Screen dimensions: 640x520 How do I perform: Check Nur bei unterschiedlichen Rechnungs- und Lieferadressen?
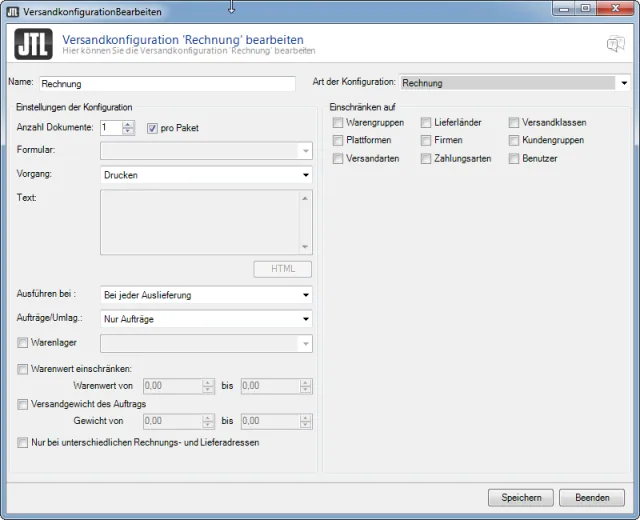(x=22, y=442)
